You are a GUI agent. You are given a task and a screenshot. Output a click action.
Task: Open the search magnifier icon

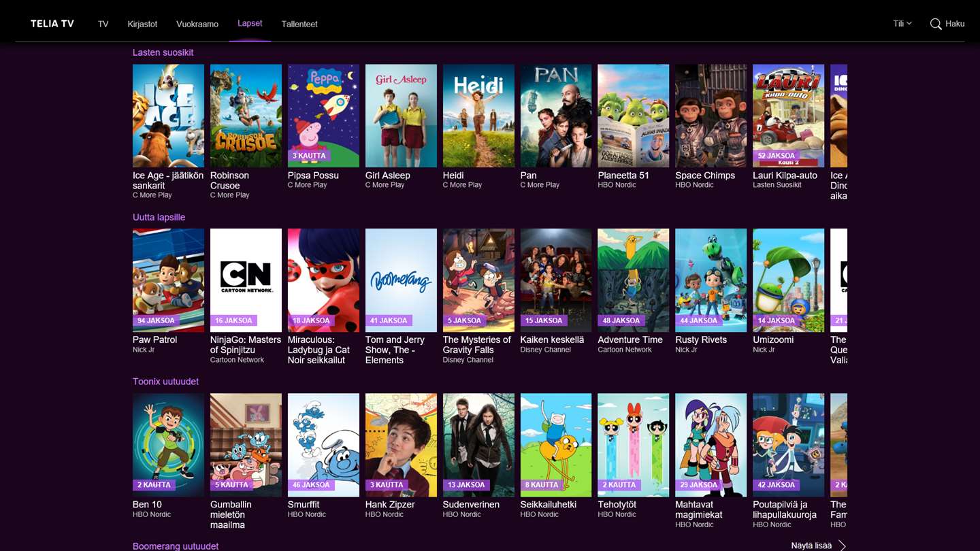(936, 24)
